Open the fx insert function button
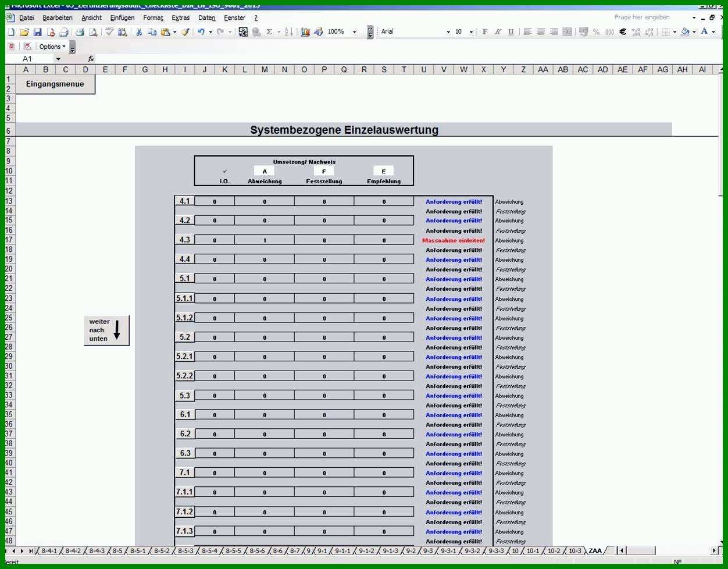This screenshot has height=569, width=728. point(91,59)
